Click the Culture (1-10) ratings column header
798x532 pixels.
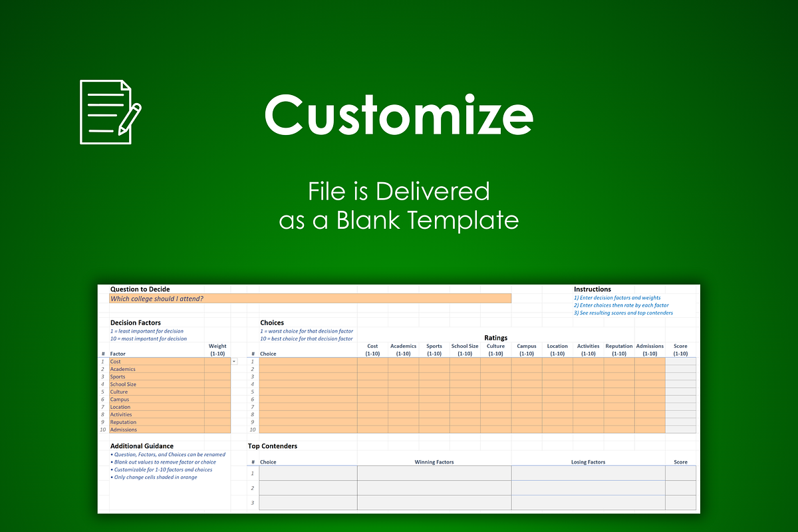pos(496,350)
